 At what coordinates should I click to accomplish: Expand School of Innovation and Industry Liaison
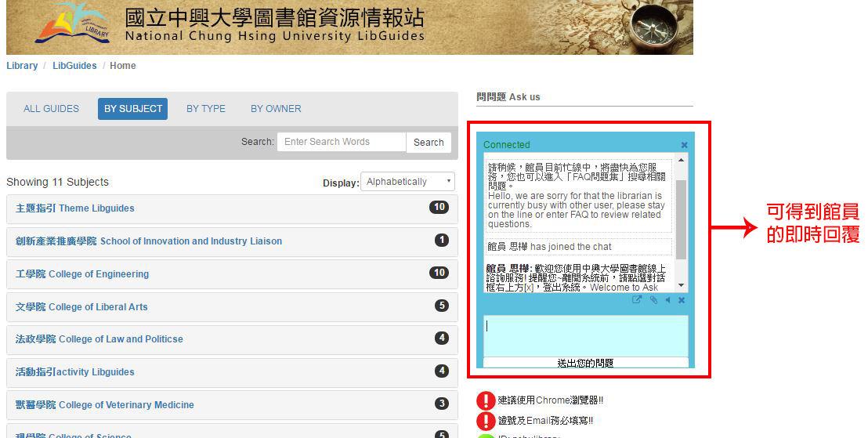(232, 241)
